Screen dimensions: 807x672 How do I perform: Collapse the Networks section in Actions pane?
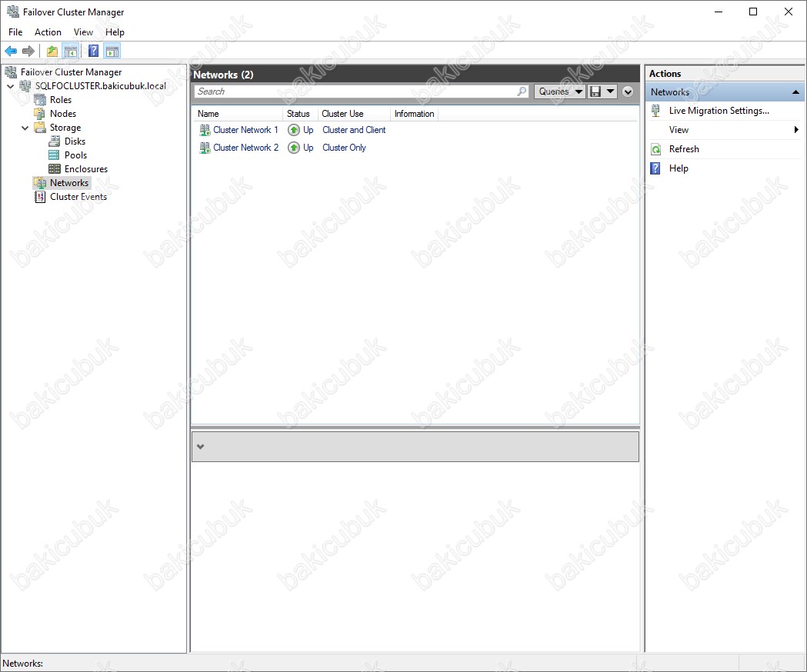(795, 92)
